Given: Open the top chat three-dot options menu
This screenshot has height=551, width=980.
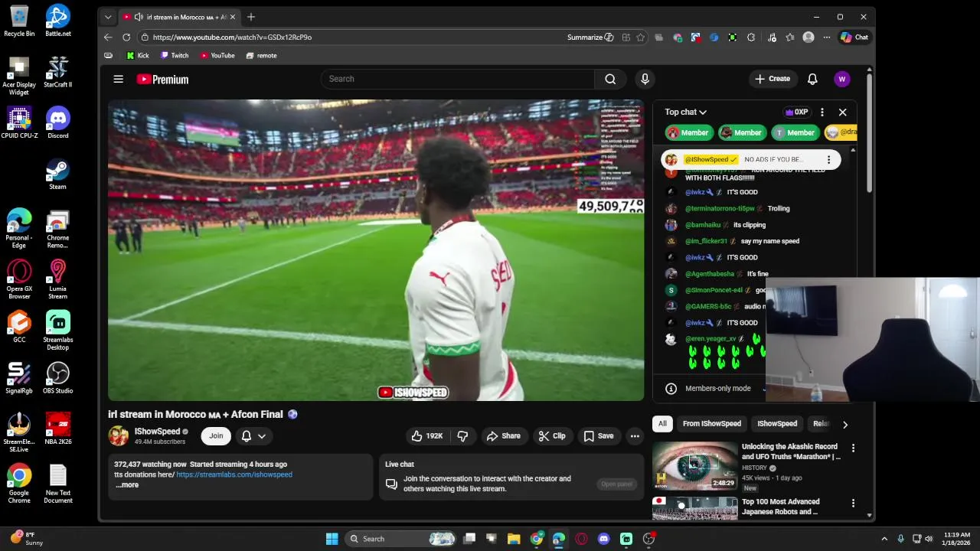Looking at the screenshot, I should point(822,112).
